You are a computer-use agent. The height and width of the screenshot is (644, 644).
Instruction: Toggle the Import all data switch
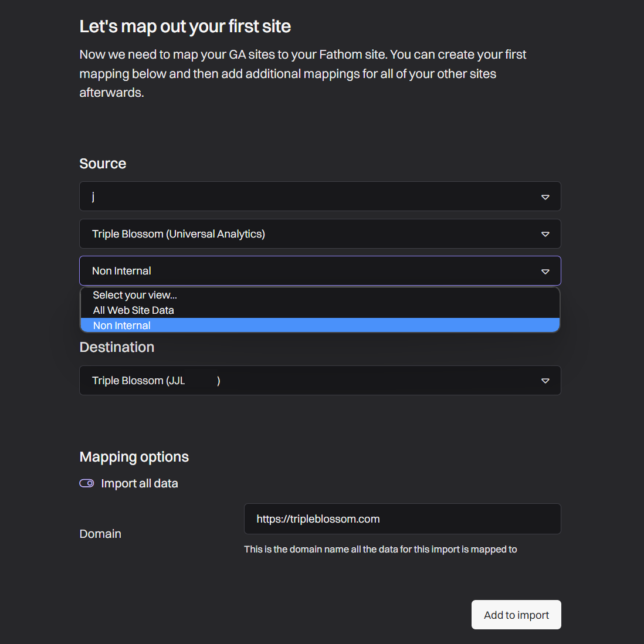(x=87, y=483)
